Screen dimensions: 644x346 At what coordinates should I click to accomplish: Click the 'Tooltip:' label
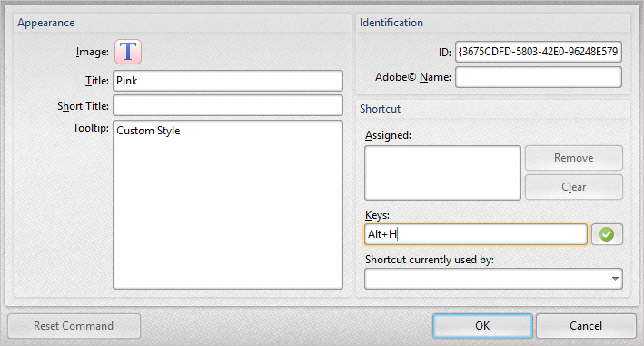91,128
